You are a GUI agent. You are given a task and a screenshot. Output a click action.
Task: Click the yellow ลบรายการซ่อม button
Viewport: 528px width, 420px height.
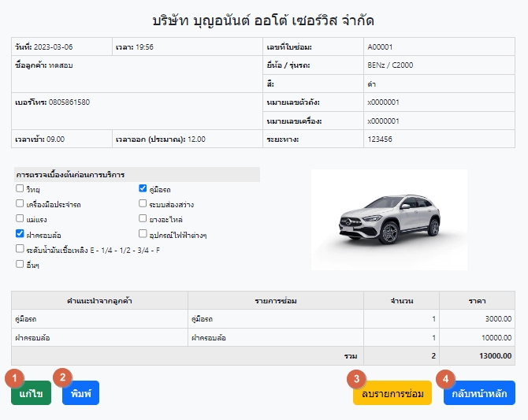pyautogui.click(x=392, y=393)
